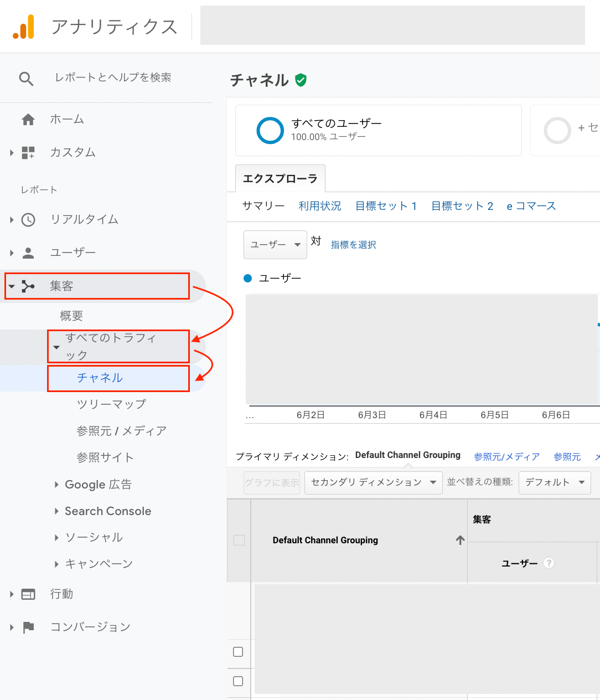
Task: Open the ツリーマップ report
Action: pos(111,404)
